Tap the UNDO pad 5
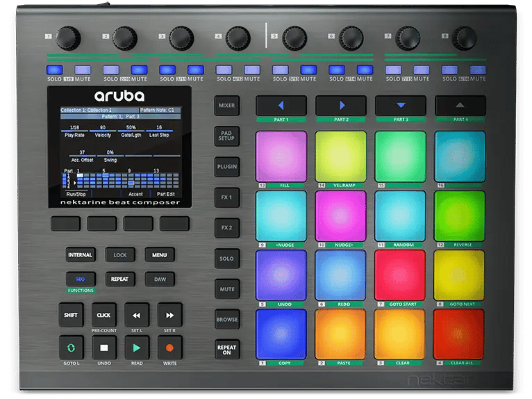The width and height of the screenshot is (532, 399). (281, 275)
